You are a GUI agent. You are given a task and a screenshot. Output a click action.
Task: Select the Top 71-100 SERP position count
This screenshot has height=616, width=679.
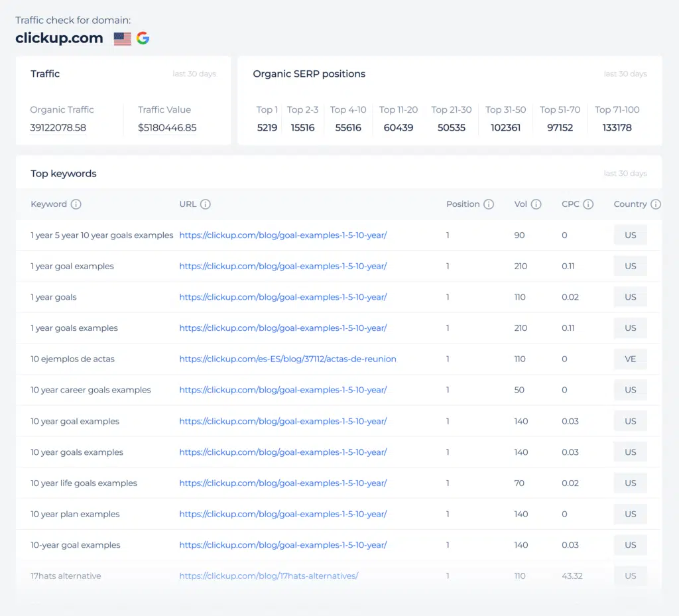617,128
